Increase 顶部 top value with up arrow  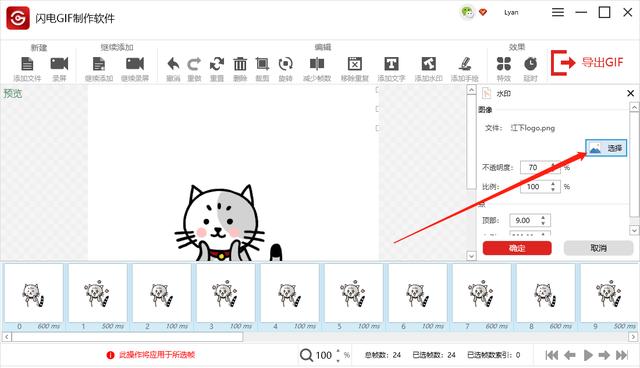(x=543, y=217)
